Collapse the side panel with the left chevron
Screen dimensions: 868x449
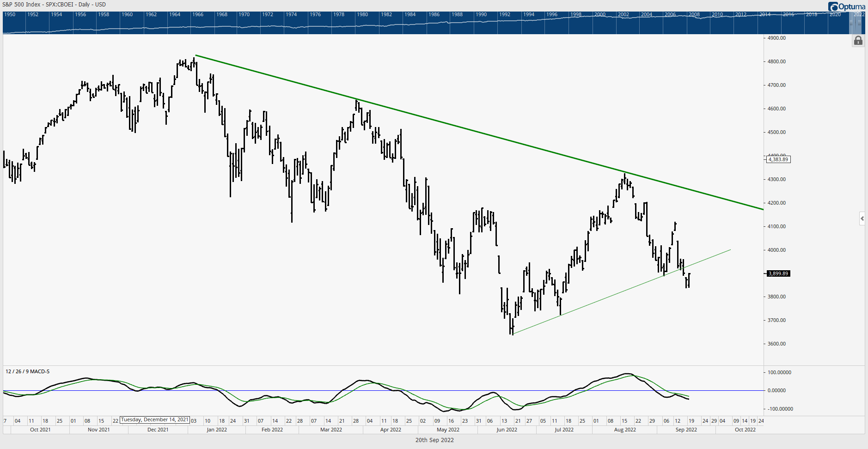point(862,219)
